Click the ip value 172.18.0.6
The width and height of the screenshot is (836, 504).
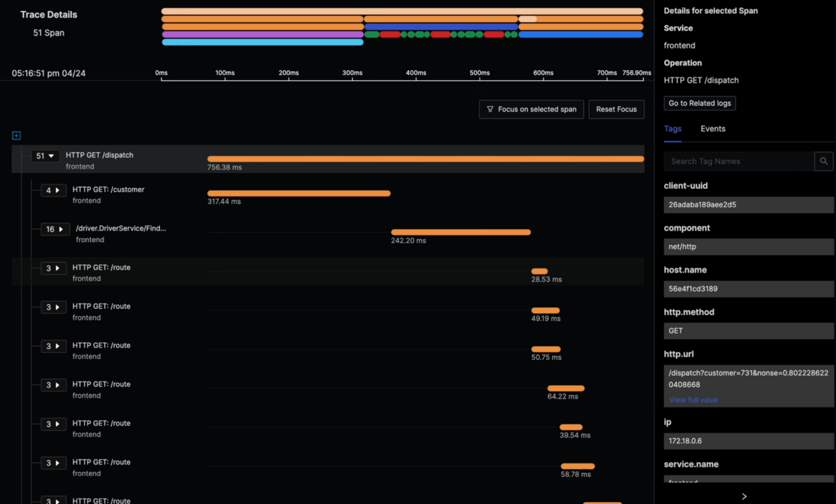point(749,441)
